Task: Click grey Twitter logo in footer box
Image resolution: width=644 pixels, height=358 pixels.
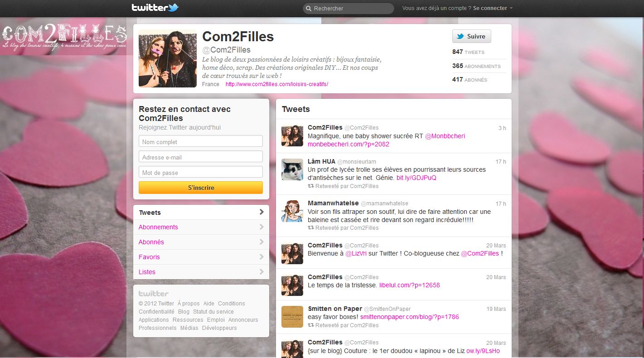Action: coord(154,294)
